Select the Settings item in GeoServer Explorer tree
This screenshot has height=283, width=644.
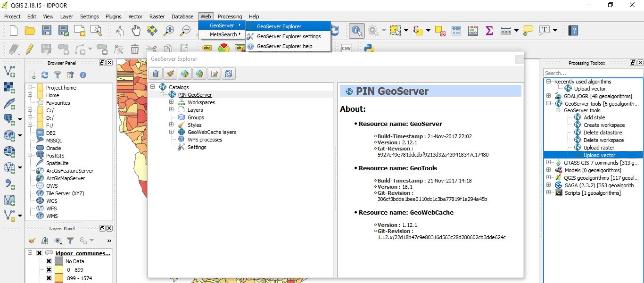pyautogui.click(x=197, y=147)
